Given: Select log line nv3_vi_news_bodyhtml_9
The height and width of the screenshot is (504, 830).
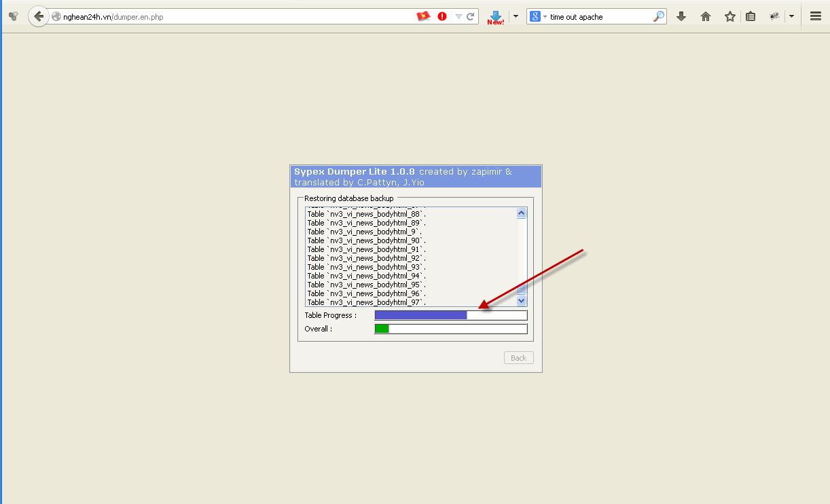Looking at the screenshot, I should (365, 232).
